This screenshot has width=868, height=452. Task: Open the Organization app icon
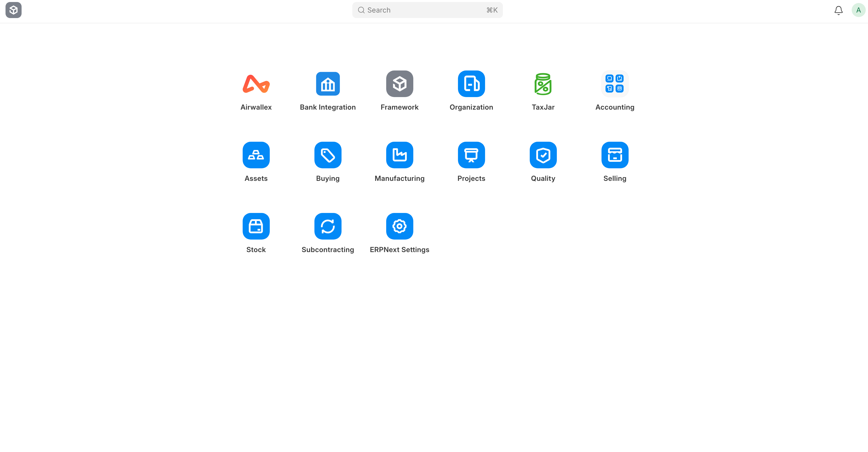click(472, 84)
